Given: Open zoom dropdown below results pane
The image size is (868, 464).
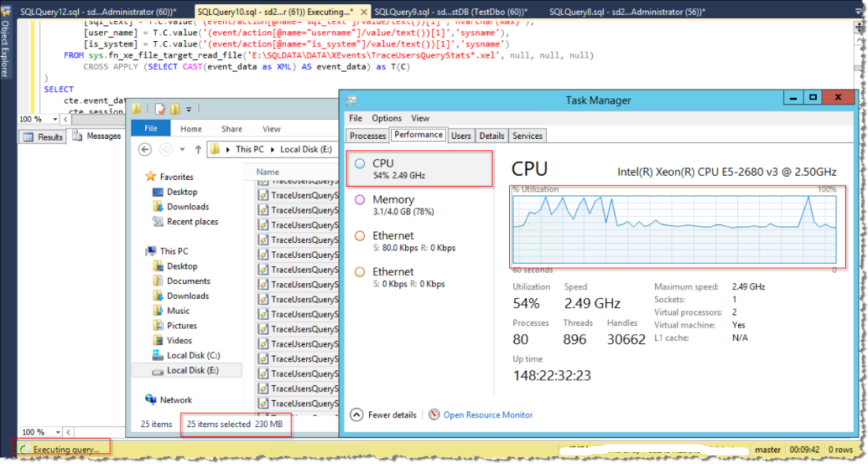Looking at the screenshot, I should coord(58,432).
